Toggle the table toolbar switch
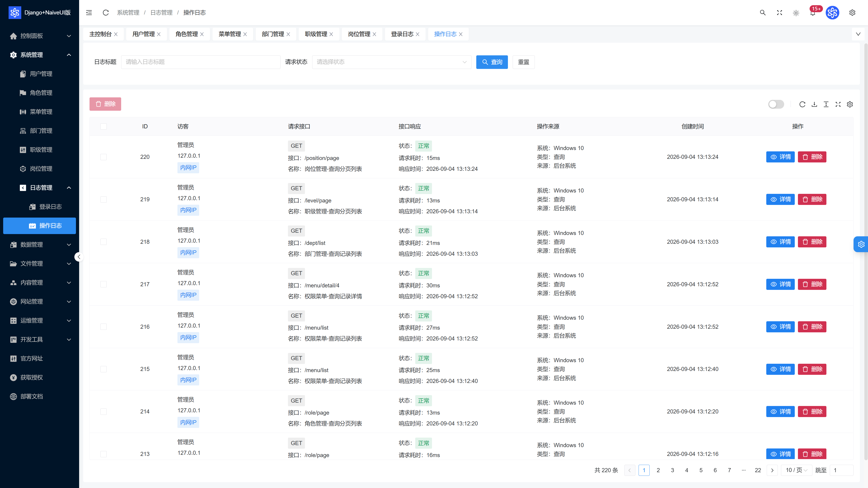 [x=776, y=104]
